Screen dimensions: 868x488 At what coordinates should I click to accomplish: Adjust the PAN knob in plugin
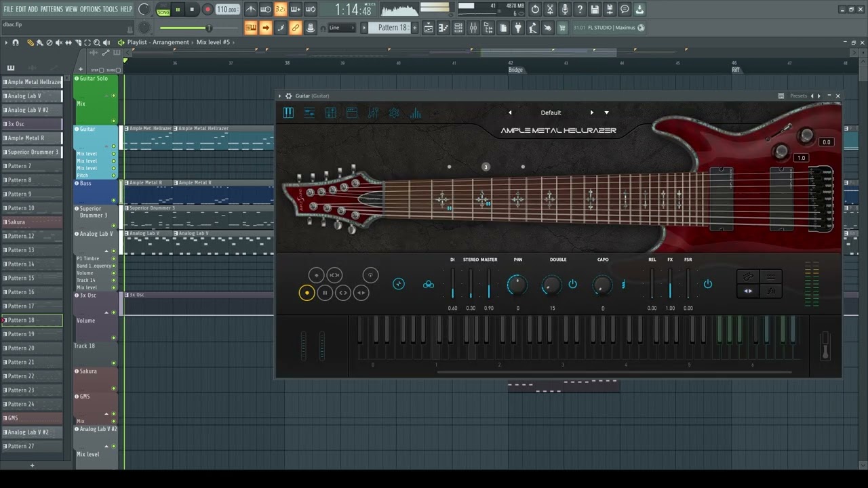point(517,285)
